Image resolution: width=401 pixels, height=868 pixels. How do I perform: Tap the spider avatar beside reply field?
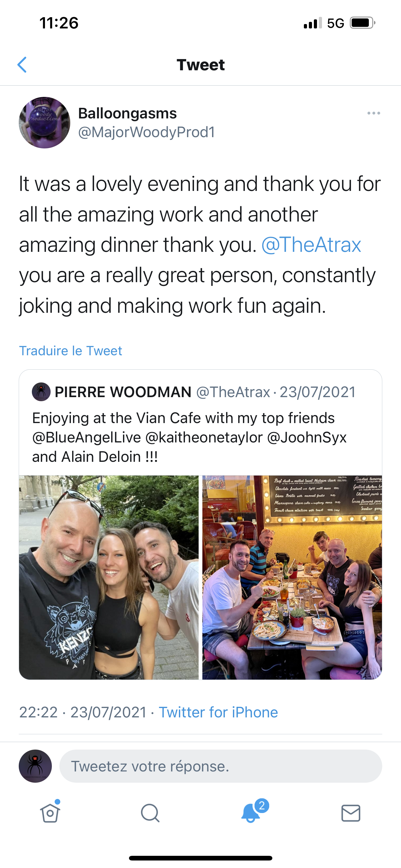click(35, 766)
